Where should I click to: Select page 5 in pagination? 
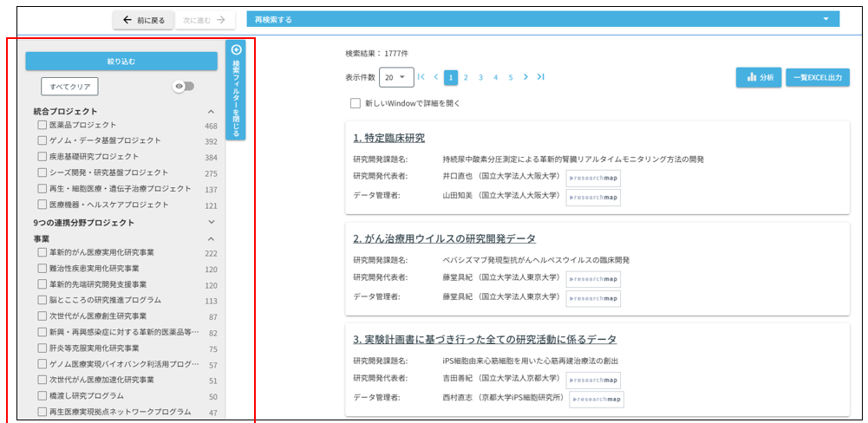pos(511,77)
